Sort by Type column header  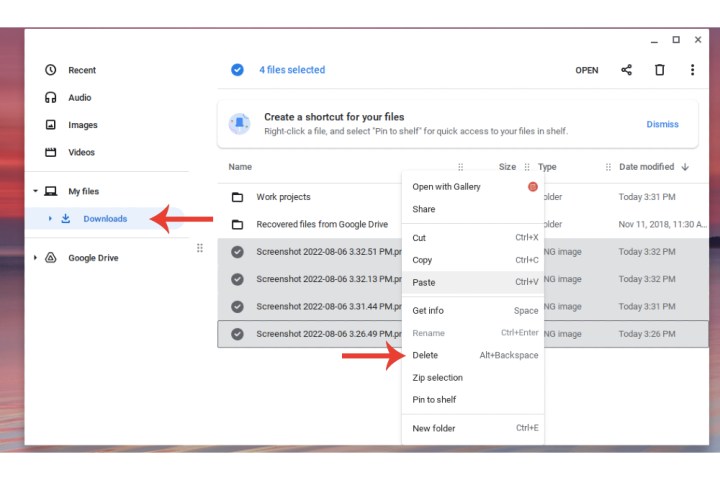click(x=547, y=167)
